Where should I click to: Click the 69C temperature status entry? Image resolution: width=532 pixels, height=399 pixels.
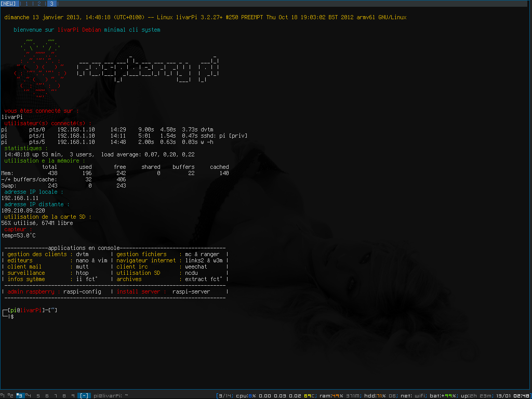(x=310, y=395)
